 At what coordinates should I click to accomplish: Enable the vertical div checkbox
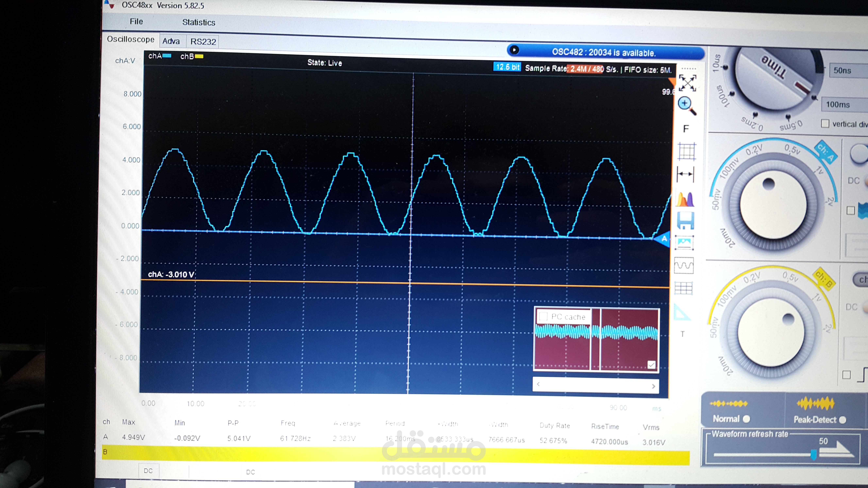(825, 124)
